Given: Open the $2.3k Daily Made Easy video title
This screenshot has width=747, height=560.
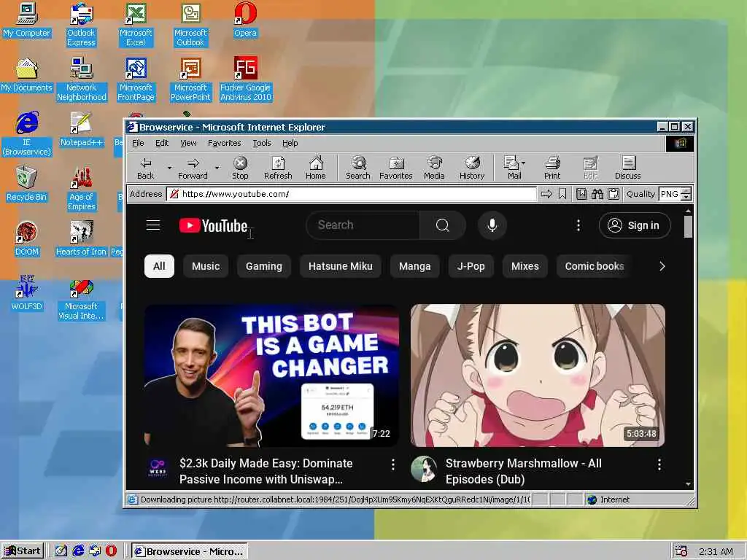Looking at the screenshot, I should (266, 472).
